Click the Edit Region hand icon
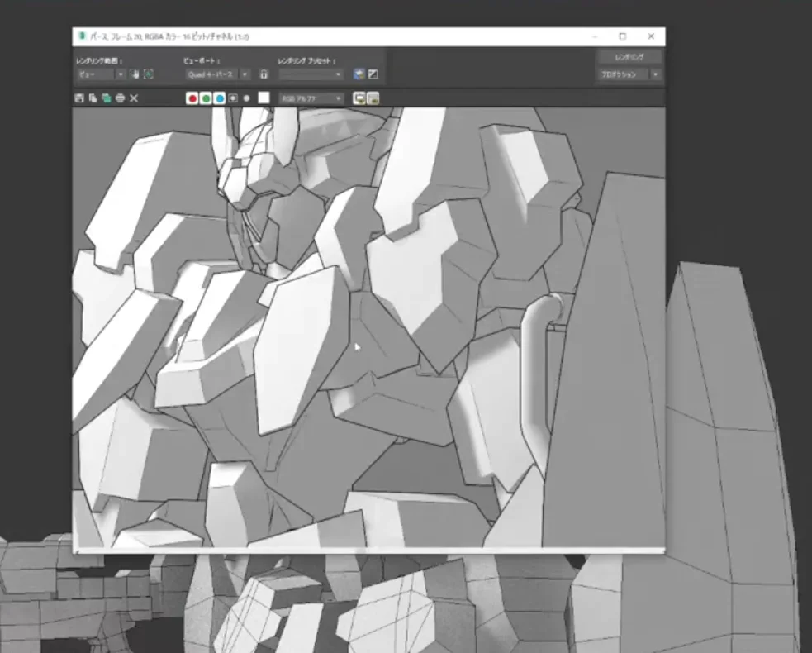Image resolution: width=812 pixels, height=653 pixels. click(x=135, y=74)
